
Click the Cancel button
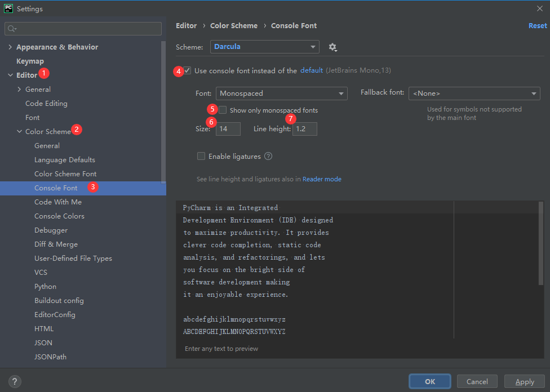point(477,381)
